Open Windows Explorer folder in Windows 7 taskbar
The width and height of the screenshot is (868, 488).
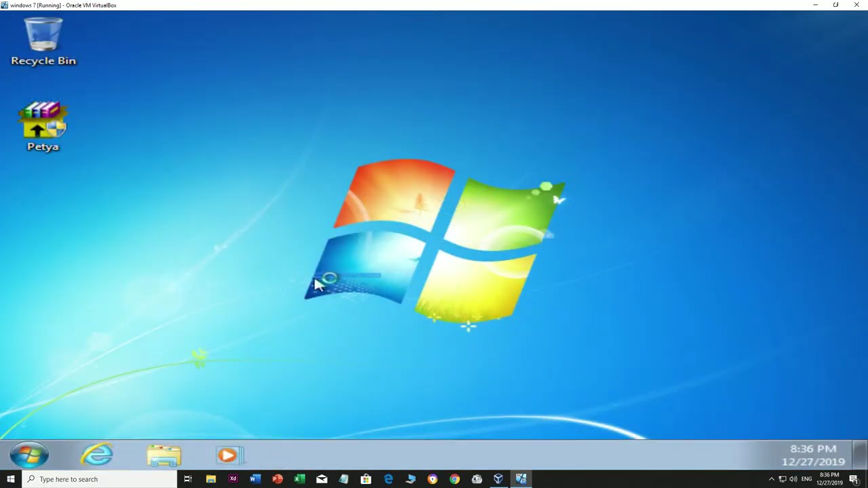163,455
